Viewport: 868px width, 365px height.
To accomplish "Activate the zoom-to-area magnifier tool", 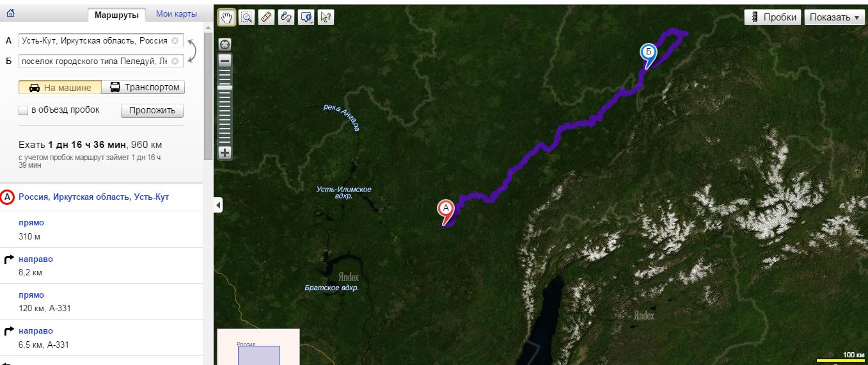I will pyautogui.click(x=246, y=17).
